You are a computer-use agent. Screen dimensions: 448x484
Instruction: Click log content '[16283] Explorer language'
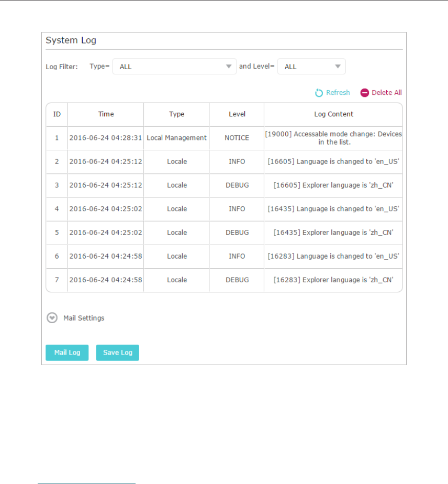click(x=333, y=280)
